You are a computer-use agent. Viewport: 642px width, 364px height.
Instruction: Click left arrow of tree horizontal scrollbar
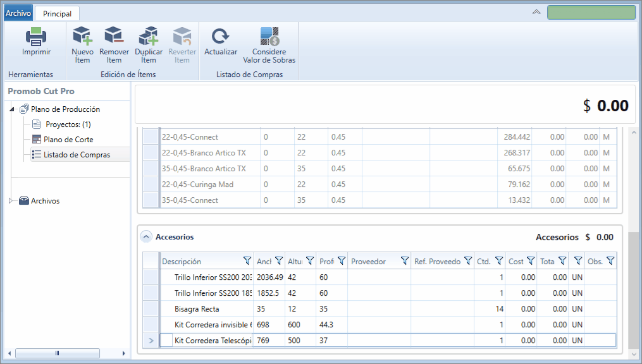point(9,353)
